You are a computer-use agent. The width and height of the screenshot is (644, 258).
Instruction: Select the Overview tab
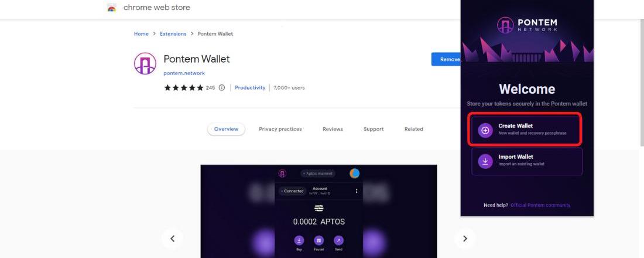(x=227, y=129)
